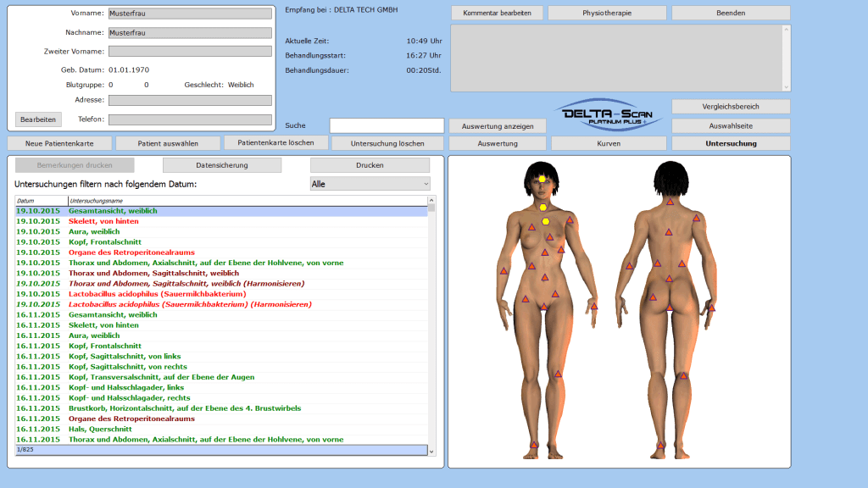Select the yellow marker on the throat
868x488 pixels.
(x=543, y=207)
